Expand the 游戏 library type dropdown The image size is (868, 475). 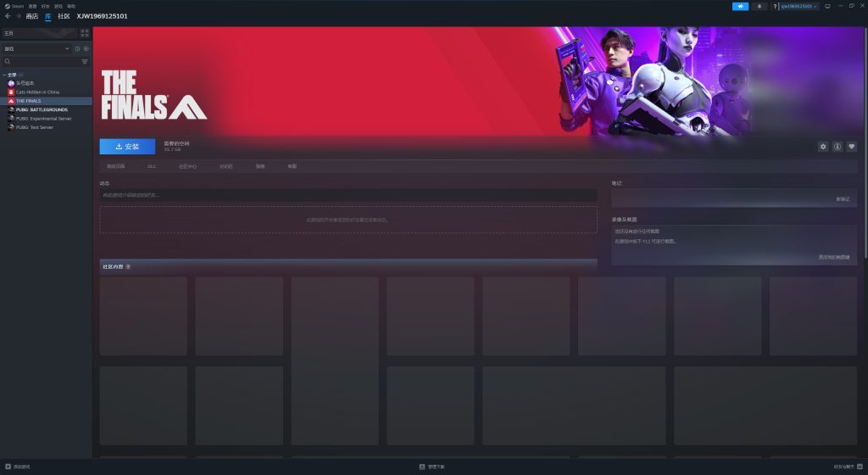tap(36, 48)
